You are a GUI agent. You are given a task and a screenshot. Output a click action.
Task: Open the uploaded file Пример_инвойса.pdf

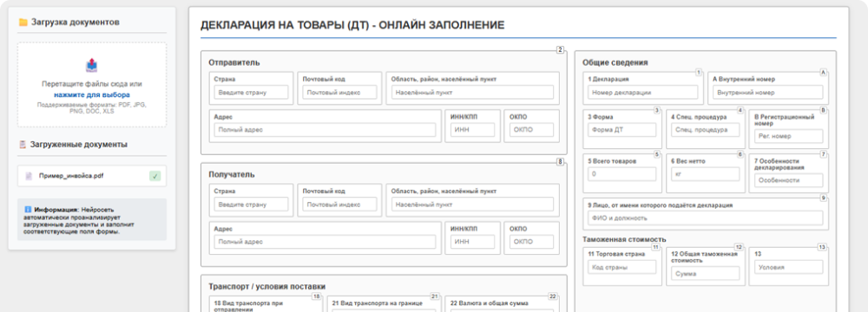tap(92, 176)
